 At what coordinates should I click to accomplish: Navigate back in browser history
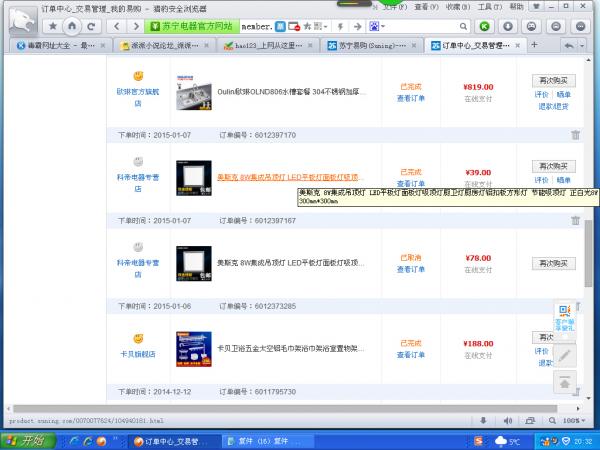[117, 26]
